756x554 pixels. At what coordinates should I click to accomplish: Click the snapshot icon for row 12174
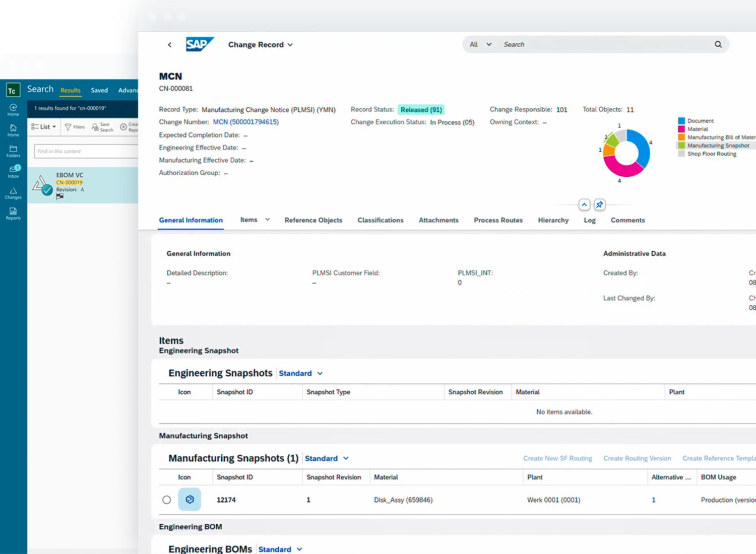pos(190,500)
